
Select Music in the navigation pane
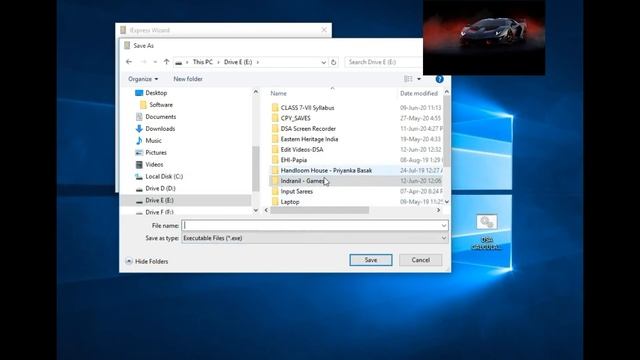coord(153,140)
